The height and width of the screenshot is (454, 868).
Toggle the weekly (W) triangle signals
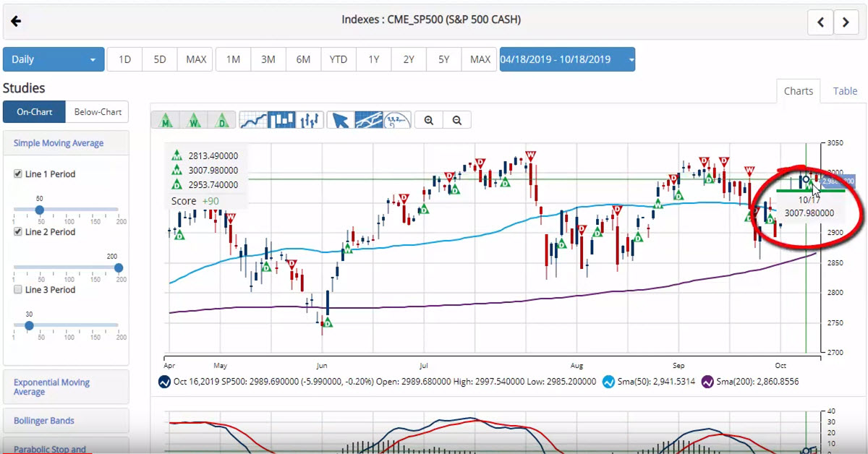(194, 121)
